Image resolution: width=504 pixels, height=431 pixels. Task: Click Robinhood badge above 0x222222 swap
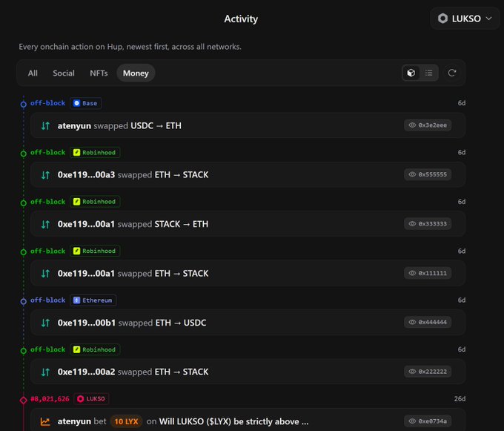(x=95, y=349)
